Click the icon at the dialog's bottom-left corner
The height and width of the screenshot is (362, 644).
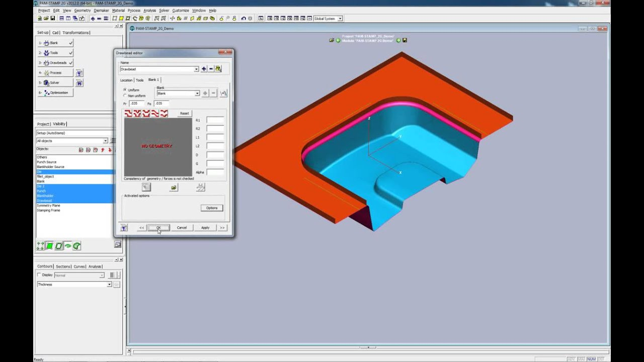click(x=124, y=228)
